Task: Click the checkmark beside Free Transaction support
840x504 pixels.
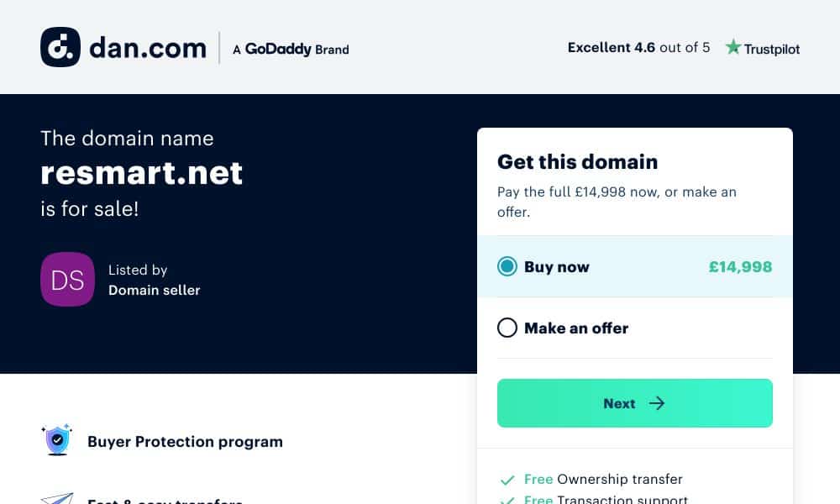Action: [x=507, y=501]
